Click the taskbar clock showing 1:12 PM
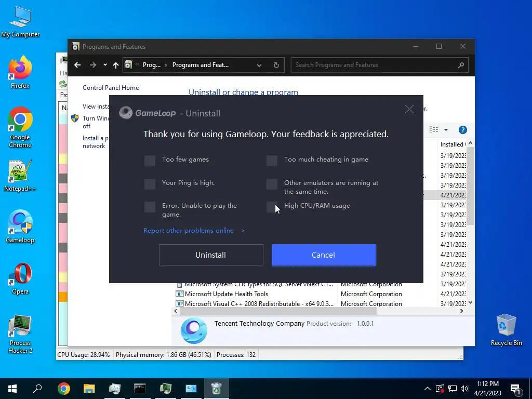This screenshot has height=399, width=532. point(487,389)
